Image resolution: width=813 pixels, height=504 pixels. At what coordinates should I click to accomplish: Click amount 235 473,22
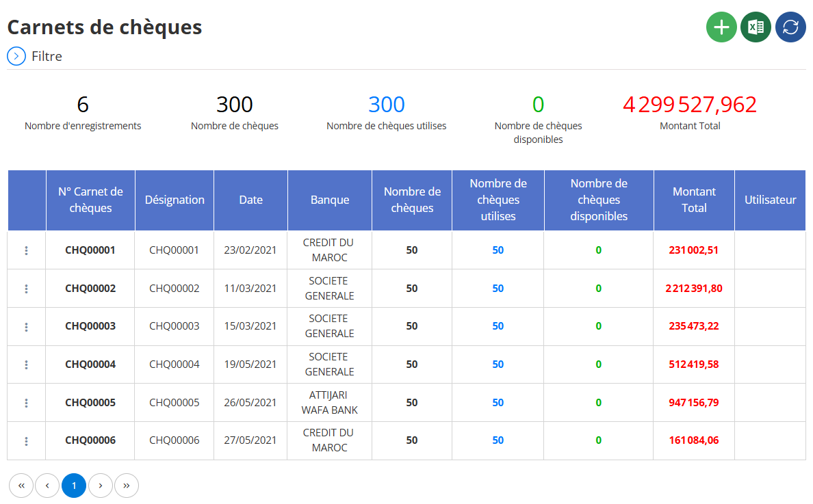tap(694, 326)
